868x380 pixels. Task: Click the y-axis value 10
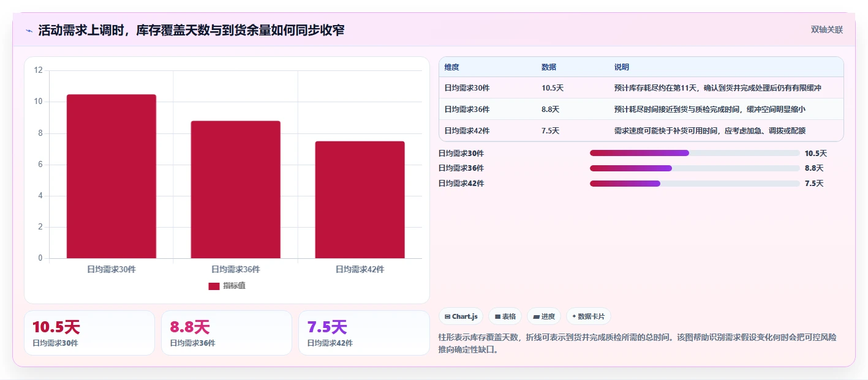click(x=39, y=102)
